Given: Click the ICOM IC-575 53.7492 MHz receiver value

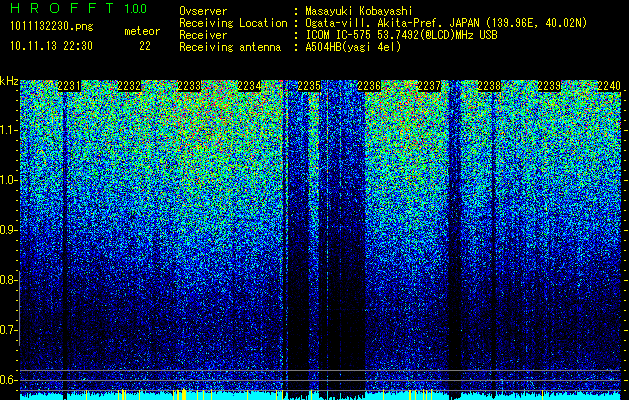Looking at the screenshot, I should (401, 35).
